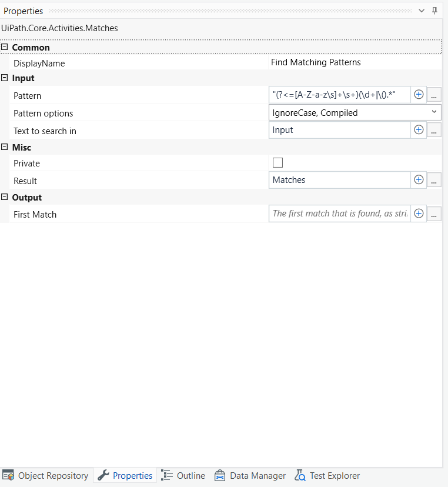Click the wrench icon on the Properties tab
Viewport: 448px width, 487px height.
pos(103,475)
